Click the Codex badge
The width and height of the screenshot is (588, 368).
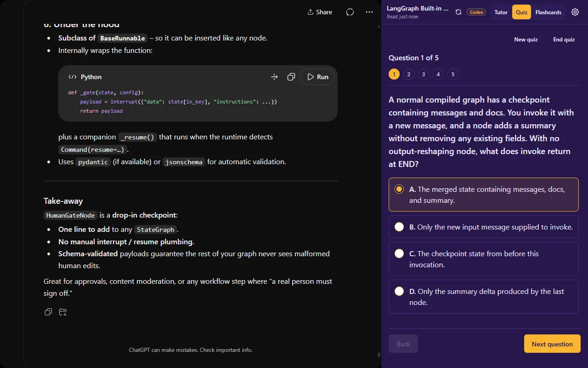coord(476,12)
